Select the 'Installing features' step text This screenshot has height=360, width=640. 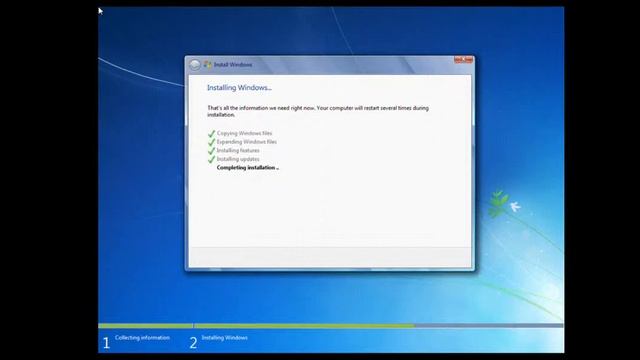[x=238, y=151]
